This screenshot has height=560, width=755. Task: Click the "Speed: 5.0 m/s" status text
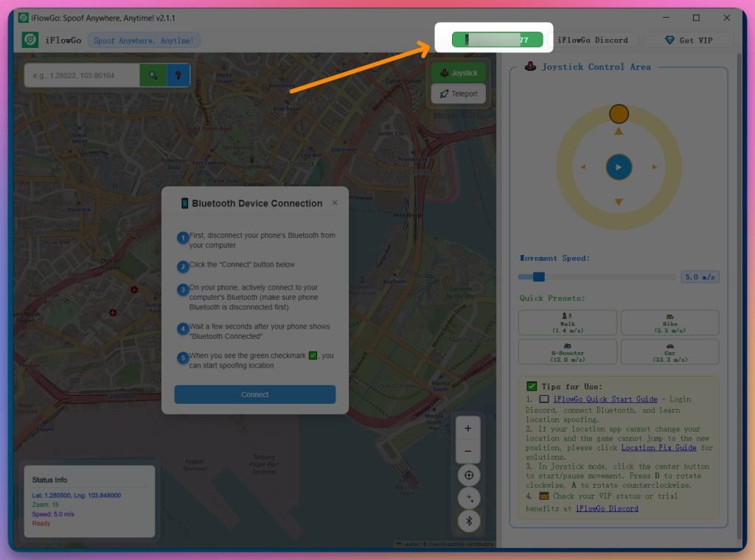coord(53,514)
